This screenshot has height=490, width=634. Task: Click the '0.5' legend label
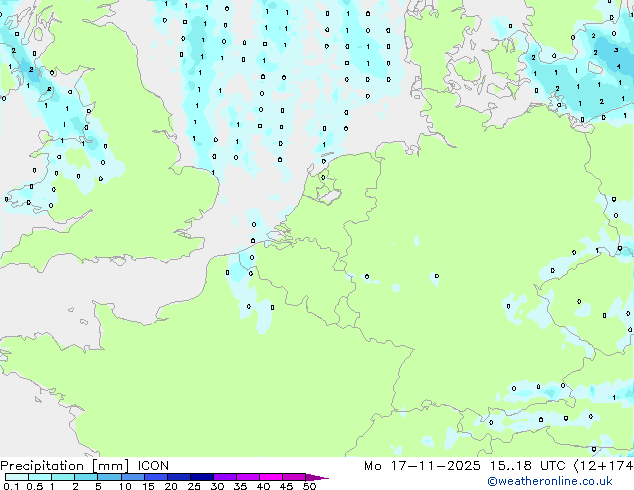(x=34, y=486)
